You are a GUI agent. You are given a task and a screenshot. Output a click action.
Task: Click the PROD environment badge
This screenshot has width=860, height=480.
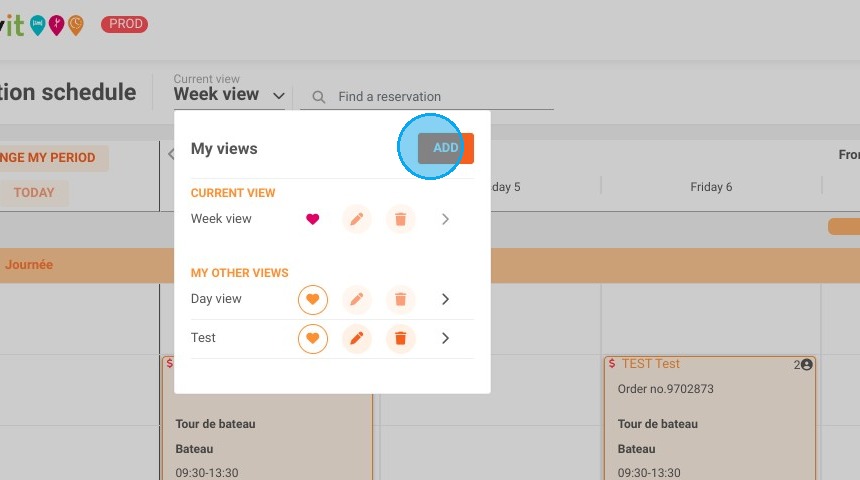click(125, 24)
